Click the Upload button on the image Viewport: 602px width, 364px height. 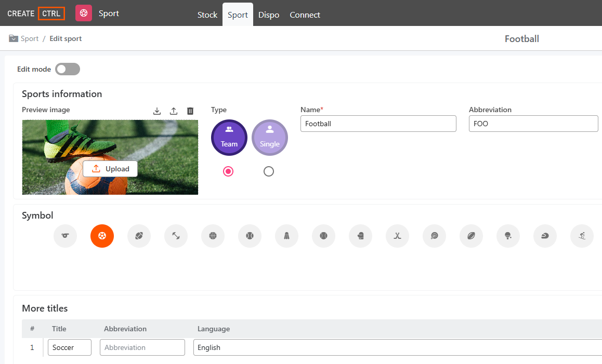click(x=110, y=169)
